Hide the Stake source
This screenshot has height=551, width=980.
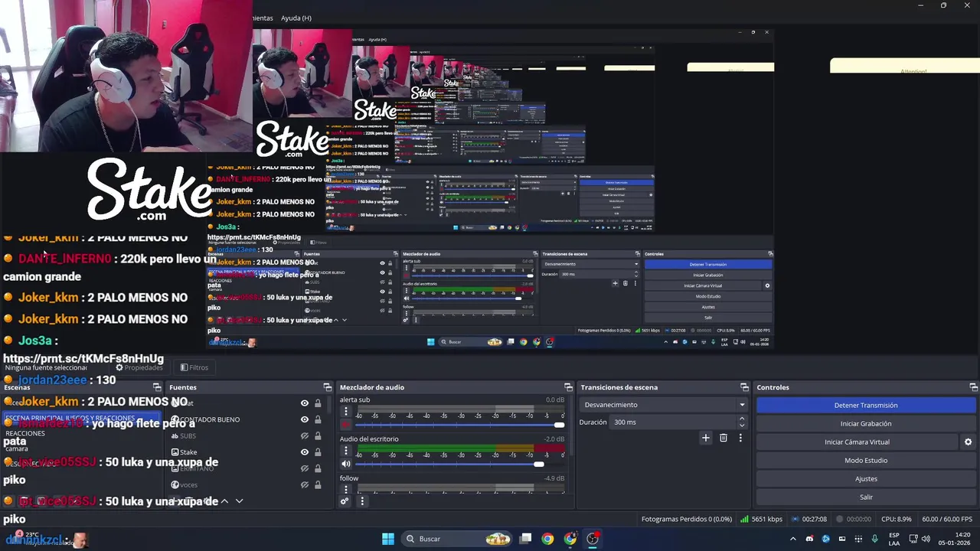(x=305, y=452)
